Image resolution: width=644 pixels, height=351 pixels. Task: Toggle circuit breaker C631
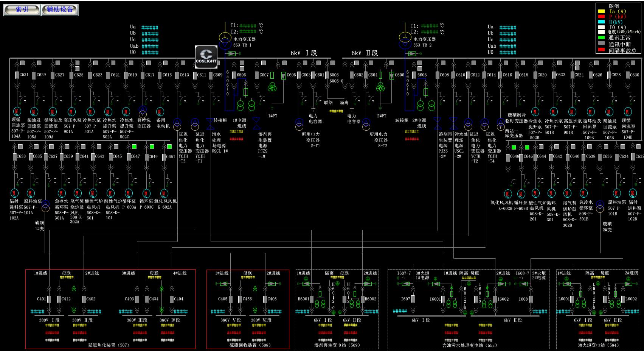17,75
